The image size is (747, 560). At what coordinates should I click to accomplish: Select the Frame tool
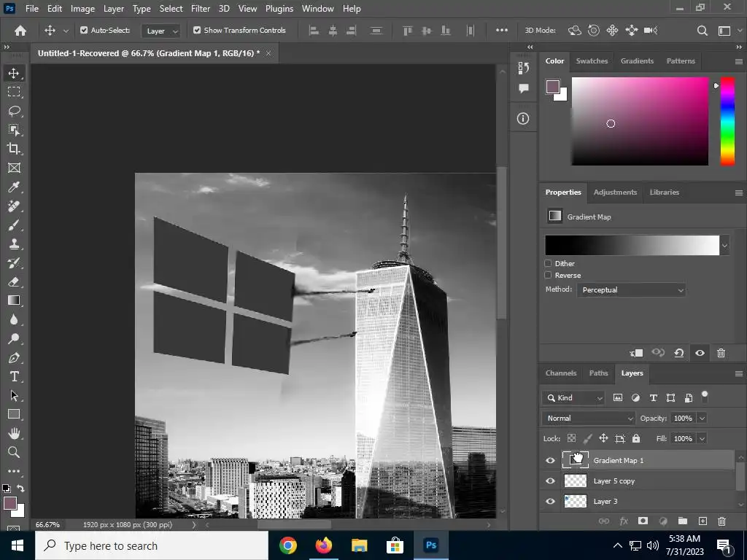click(x=14, y=168)
